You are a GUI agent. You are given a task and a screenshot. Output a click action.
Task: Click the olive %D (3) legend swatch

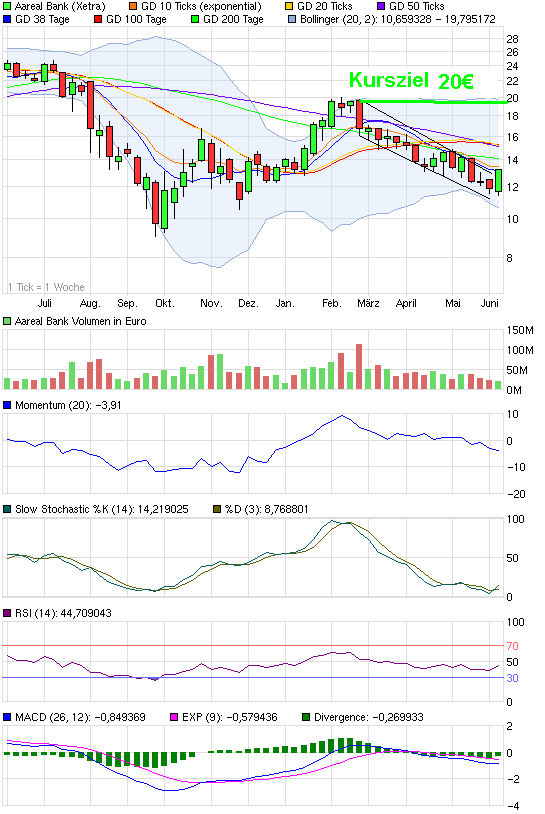(217, 509)
